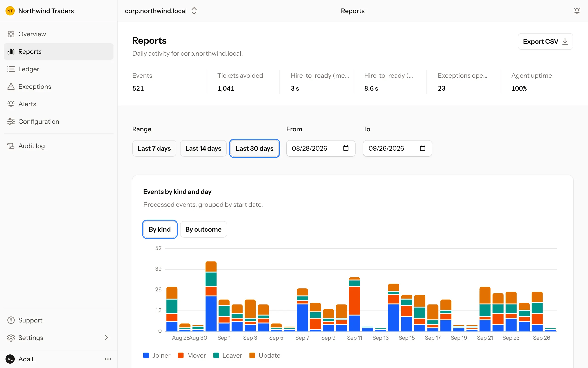588x368 pixels.
Task: Go to Overview in the sidebar
Action: coord(59,34)
